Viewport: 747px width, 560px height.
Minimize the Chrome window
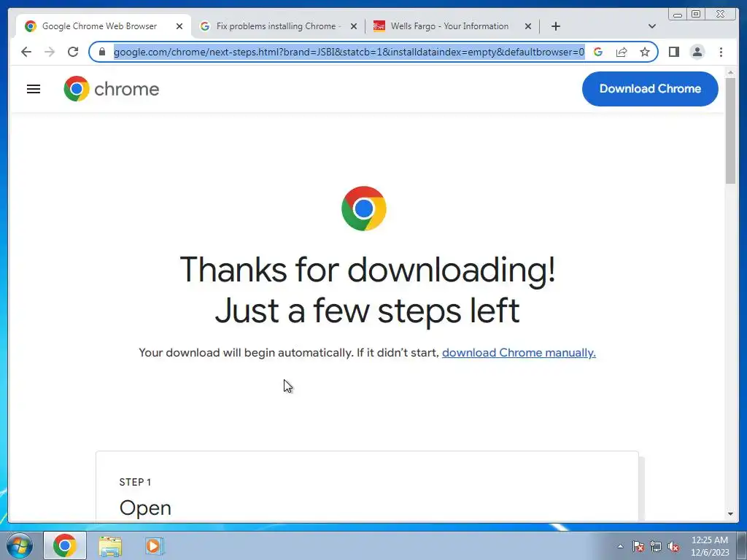(x=677, y=15)
